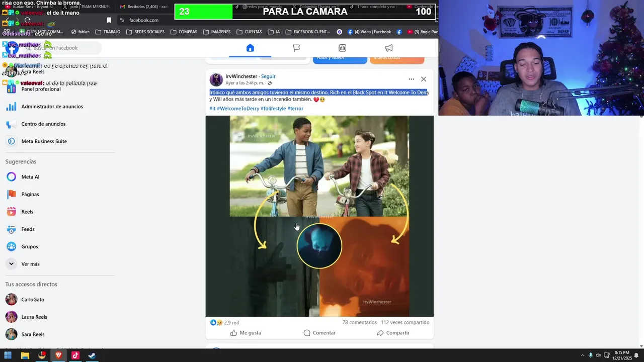Open the CUENTAS bookmarks folder
Viewport: 644px width, 362px height.
pyautogui.click(x=249, y=32)
